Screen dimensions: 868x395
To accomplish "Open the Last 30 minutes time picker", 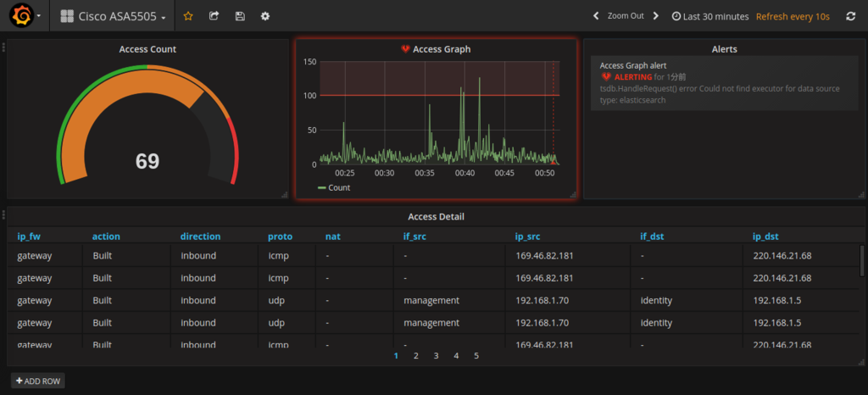I will [x=710, y=17].
